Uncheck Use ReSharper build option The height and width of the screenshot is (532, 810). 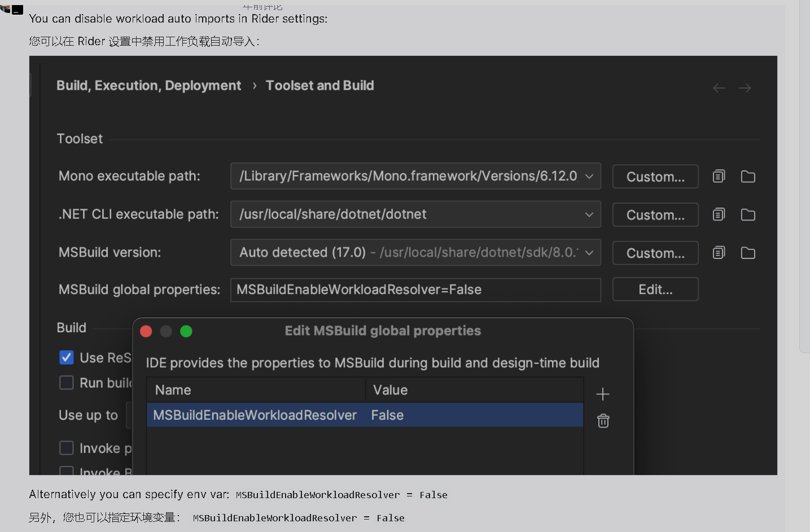coord(66,357)
